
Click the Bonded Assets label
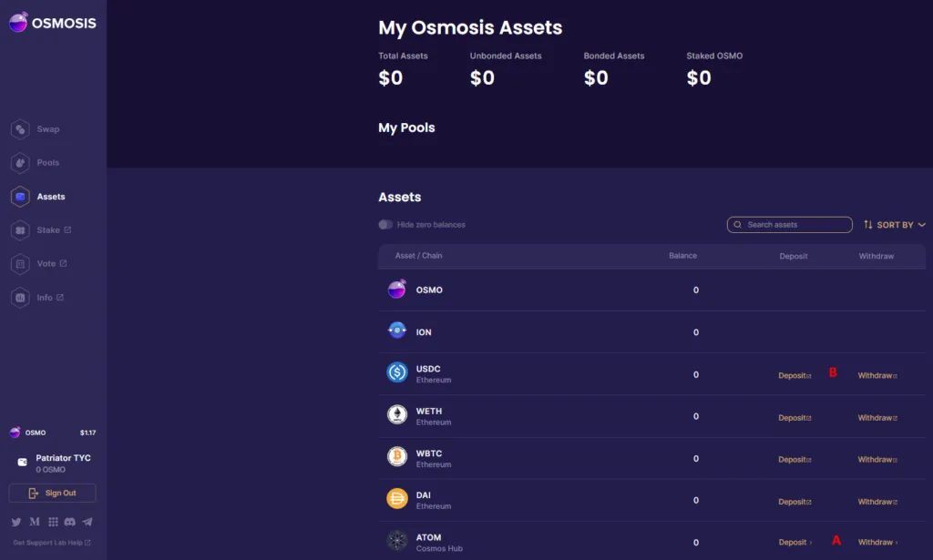tap(614, 56)
